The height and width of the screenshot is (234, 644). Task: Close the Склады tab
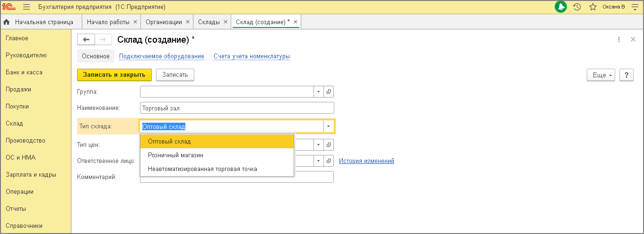(226, 22)
